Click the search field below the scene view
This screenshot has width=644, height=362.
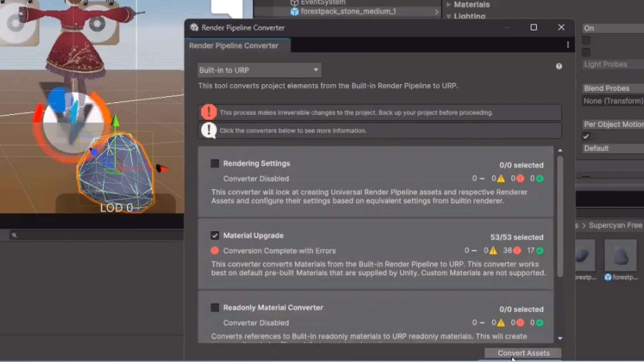point(96,235)
